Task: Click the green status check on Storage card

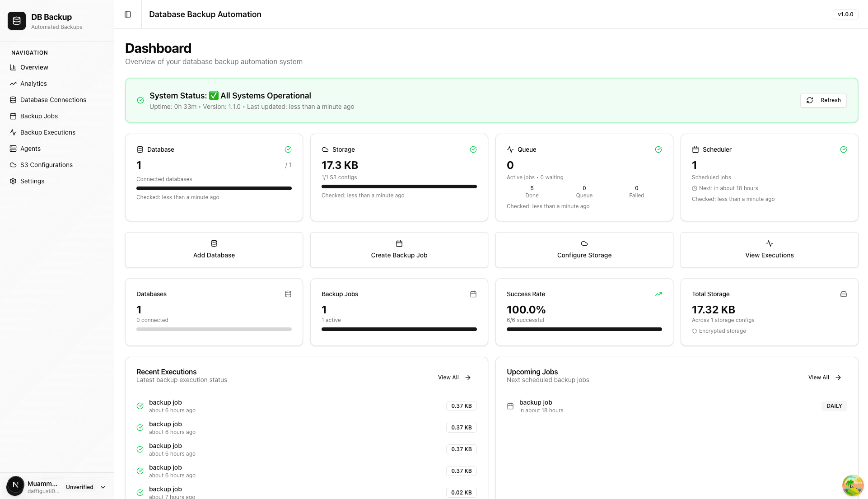Action: (x=473, y=149)
